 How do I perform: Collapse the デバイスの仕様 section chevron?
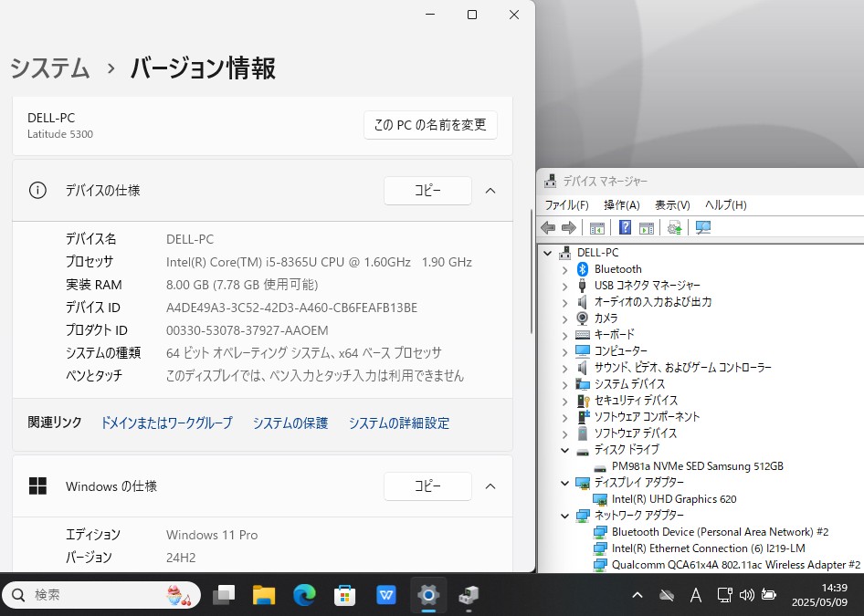490,191
